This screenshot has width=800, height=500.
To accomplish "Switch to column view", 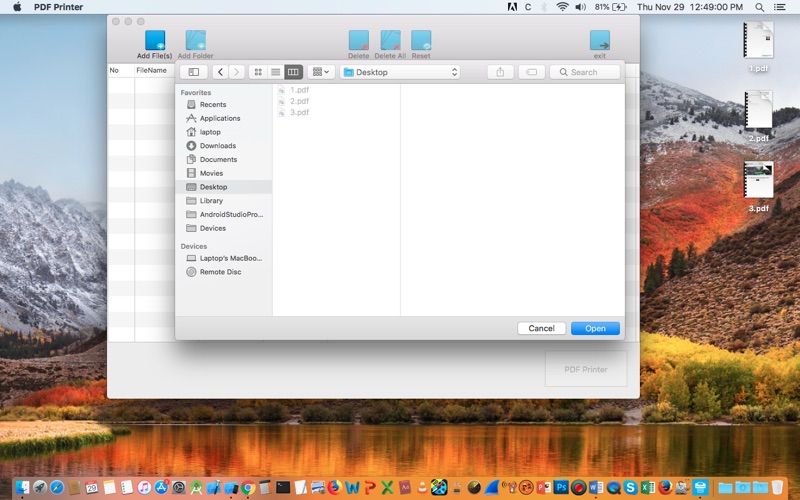I will (293, 72).
